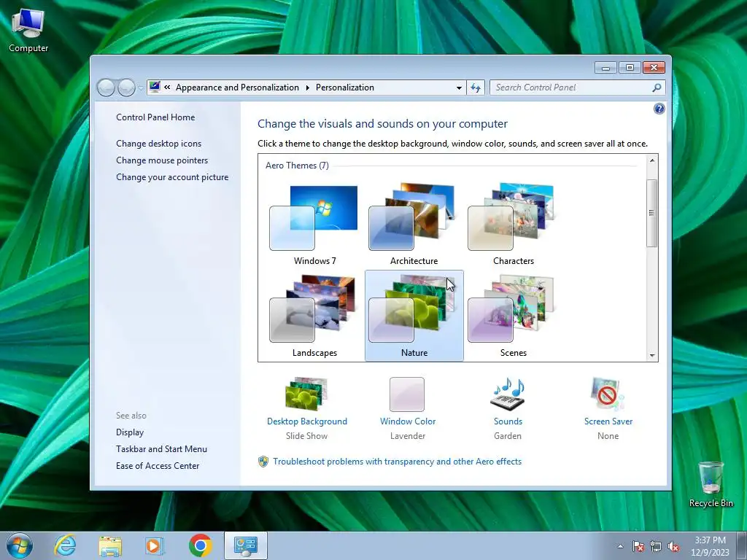This screenshot has height=560, width=747.
Task: Open Windows Explorer from taskbar
Action: pos(110,545)
